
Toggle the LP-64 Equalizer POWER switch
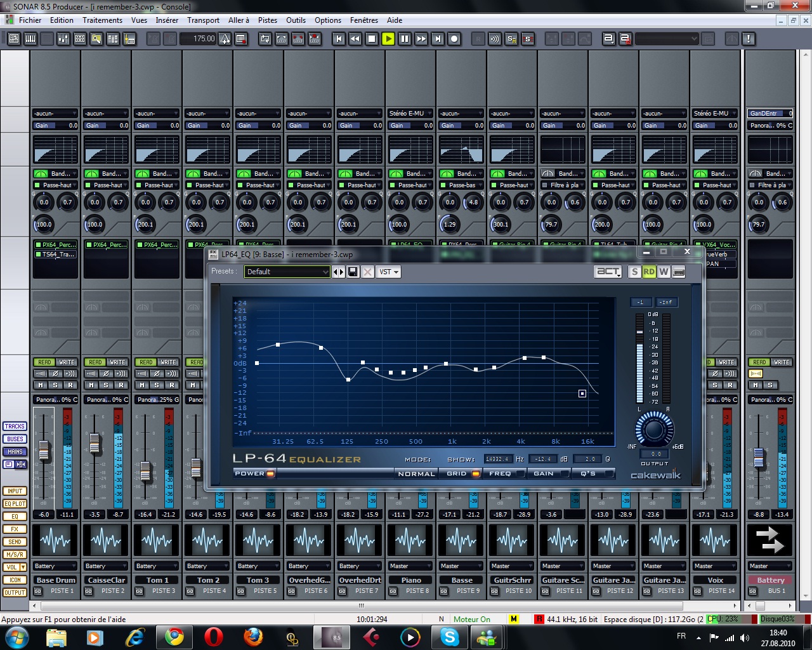coord(270,474)
